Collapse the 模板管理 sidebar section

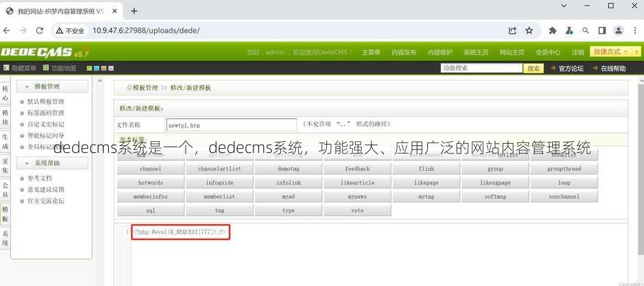tap(52, 86)
